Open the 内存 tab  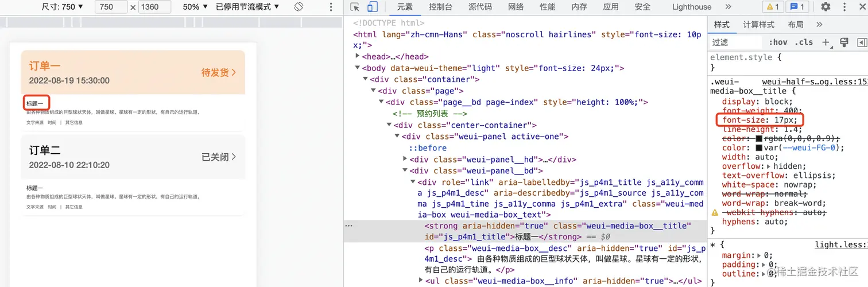[x=579, y=7]
